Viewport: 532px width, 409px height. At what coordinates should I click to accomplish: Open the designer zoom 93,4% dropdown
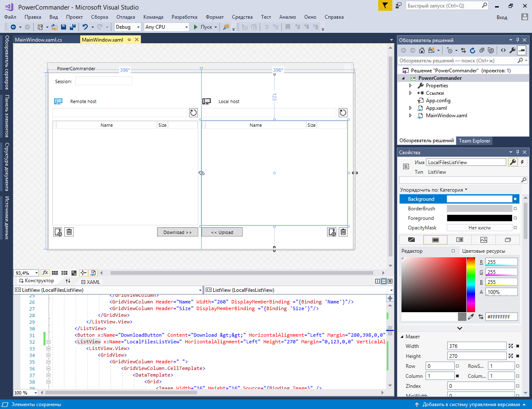(36, 273)
